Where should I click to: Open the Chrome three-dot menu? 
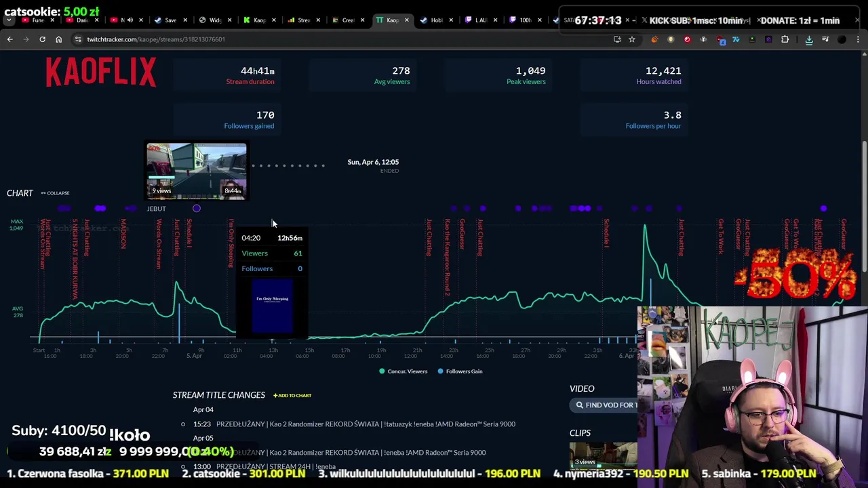[x=858, y=39]
